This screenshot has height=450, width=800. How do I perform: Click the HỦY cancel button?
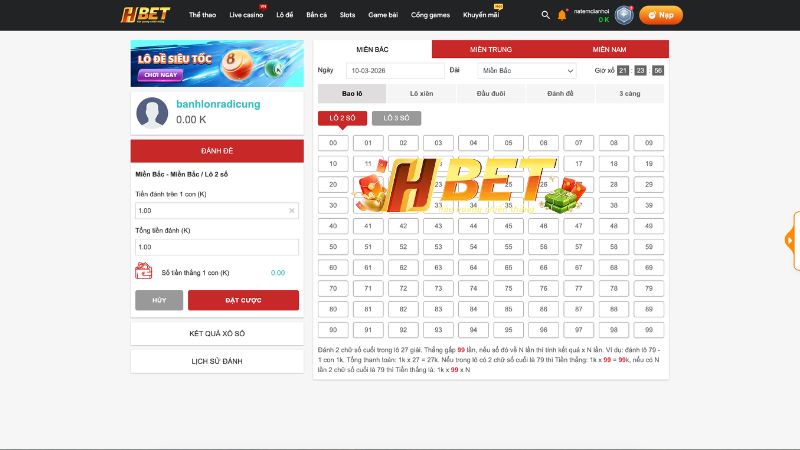pyautogui.click(x=159, y=300)
